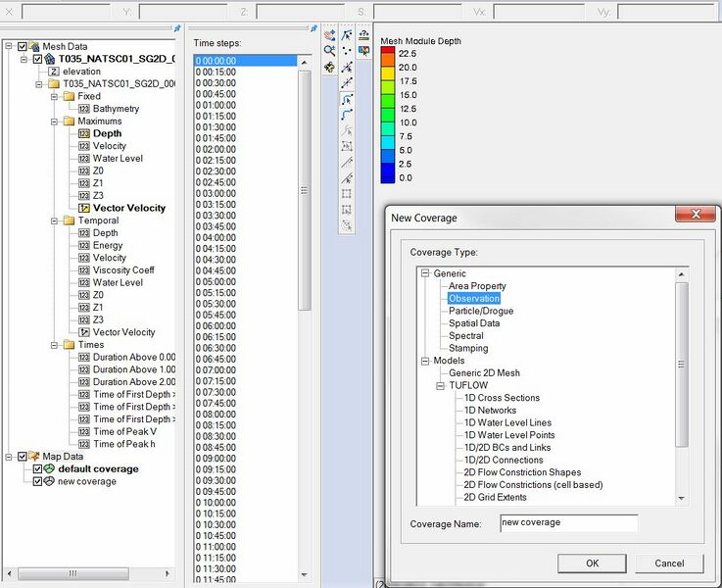Toggle the T035_NATSC01_SG2D mesh checkbox

coord(38,59)
